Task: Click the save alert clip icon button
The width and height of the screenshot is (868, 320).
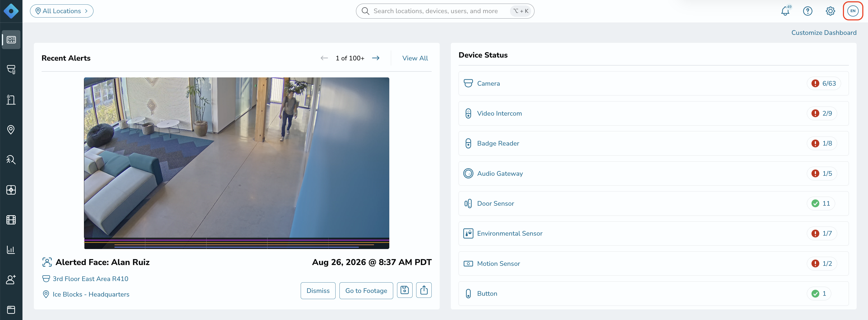Action: click(405, 290)
